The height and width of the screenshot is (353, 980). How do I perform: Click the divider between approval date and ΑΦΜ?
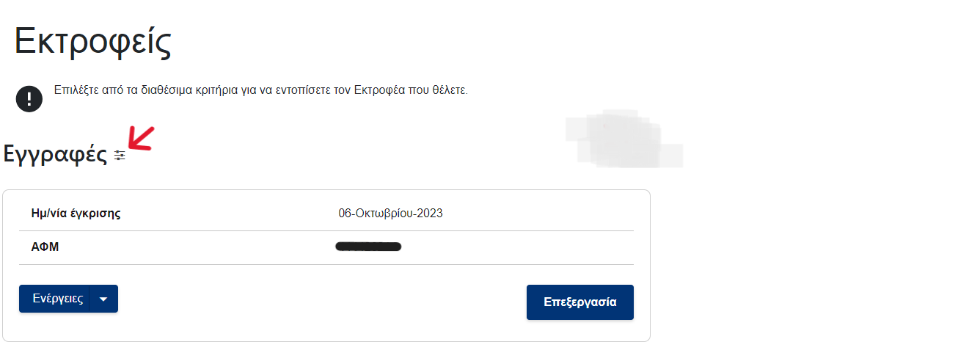click(326, 230)
